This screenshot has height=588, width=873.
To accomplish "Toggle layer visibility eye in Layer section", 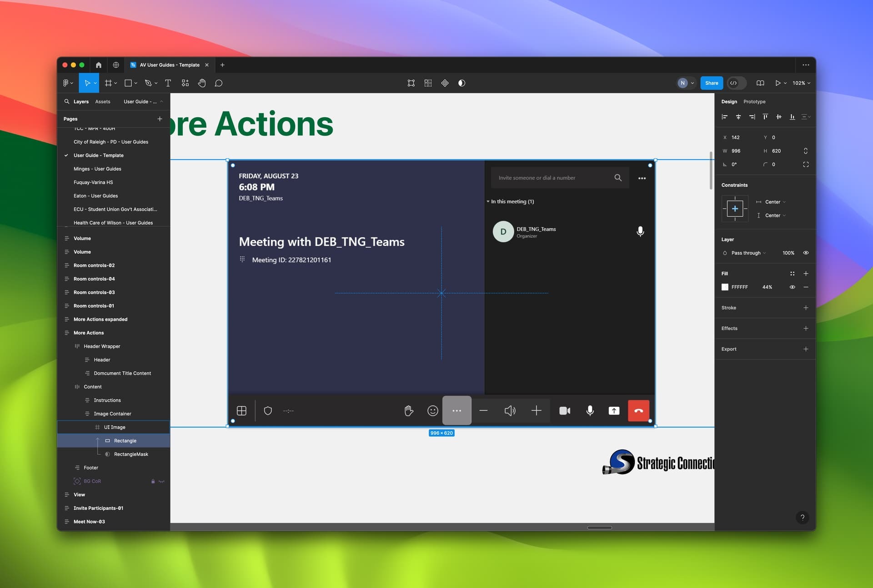I will coord(806,253).
